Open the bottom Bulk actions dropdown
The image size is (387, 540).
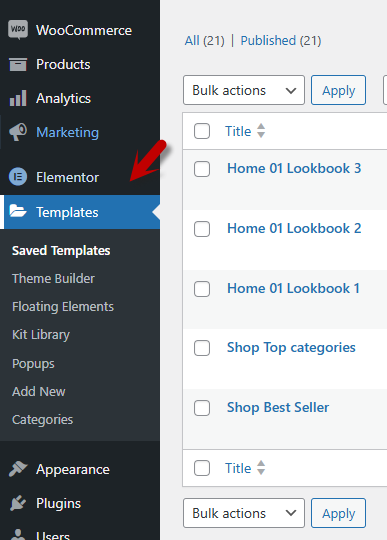click(x=244, y=513)
